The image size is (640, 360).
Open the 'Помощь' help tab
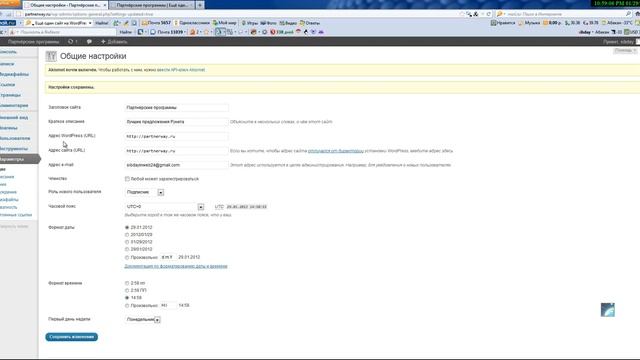625,51
